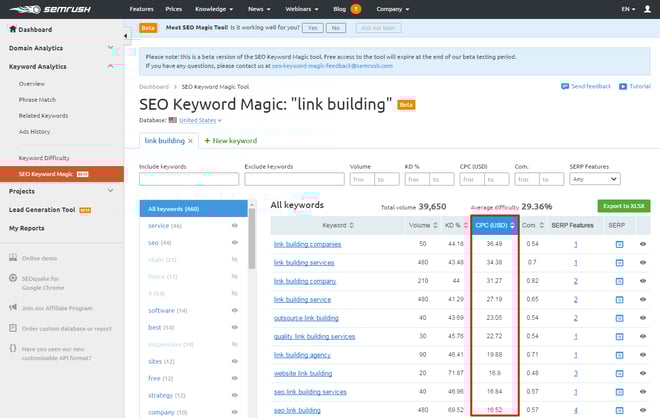Open SERP Features Any dropdown

pos(595,179)
